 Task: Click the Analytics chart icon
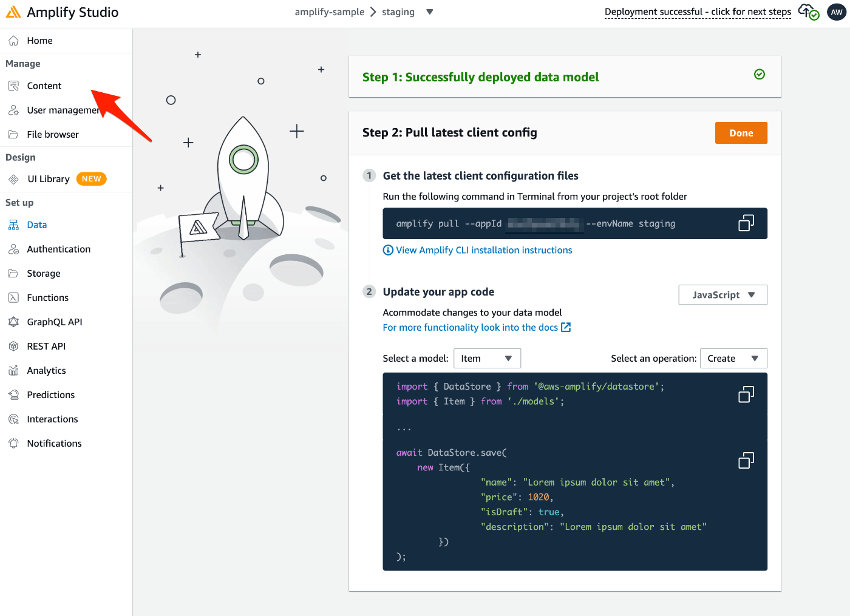pyautogui.click(x=13, y=371)
